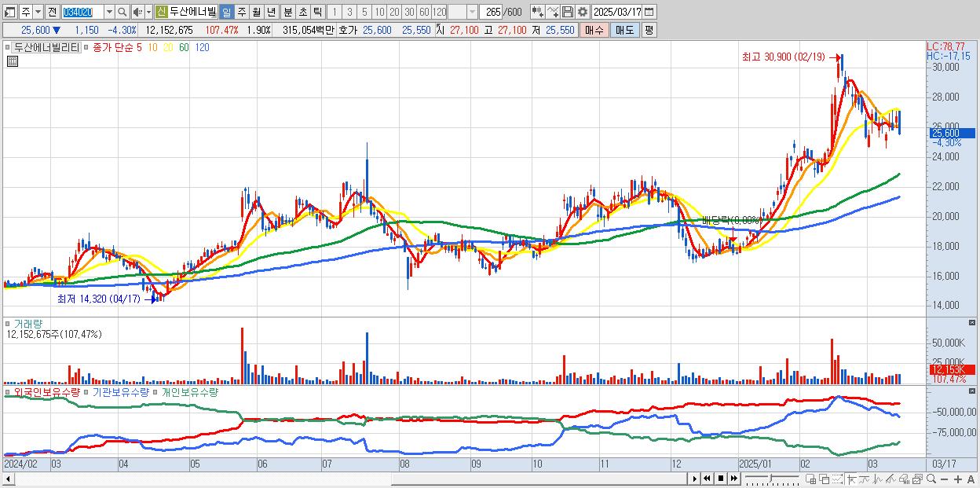980x488 pixels.
Task: Open chart settings gear icon
Action: point(583,12)
